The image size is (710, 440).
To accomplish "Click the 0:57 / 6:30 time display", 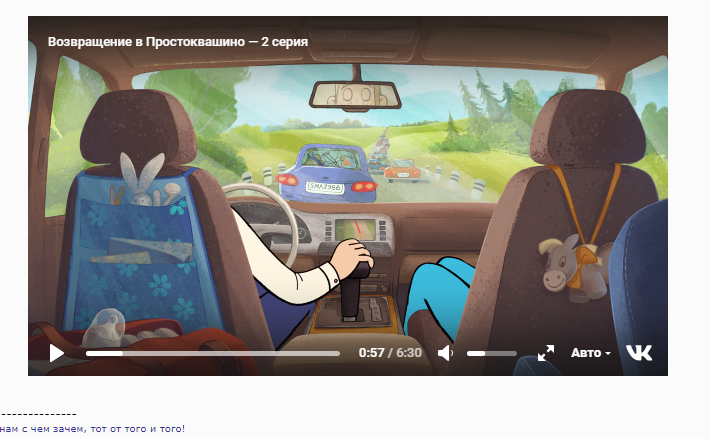I will [x=390, y=353].
